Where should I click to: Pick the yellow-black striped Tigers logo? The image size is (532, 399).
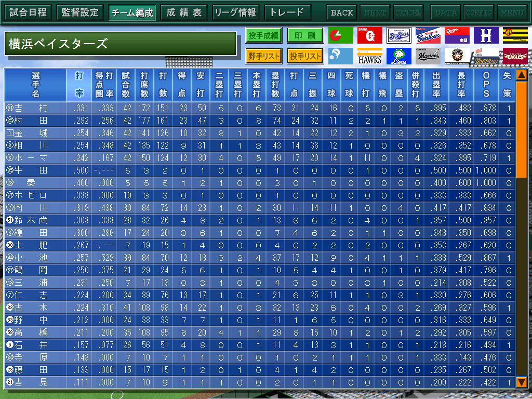coord(515,35)
